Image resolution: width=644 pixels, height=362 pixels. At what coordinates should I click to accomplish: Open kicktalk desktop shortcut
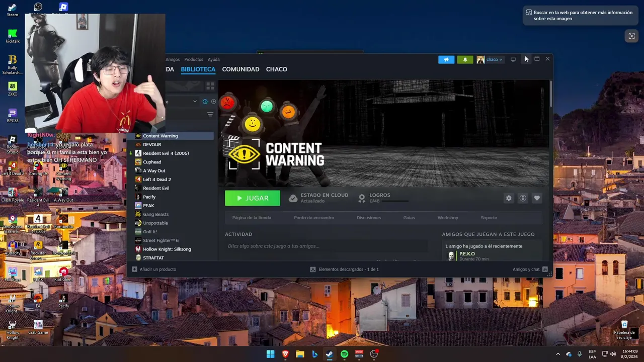coord(13,36)
